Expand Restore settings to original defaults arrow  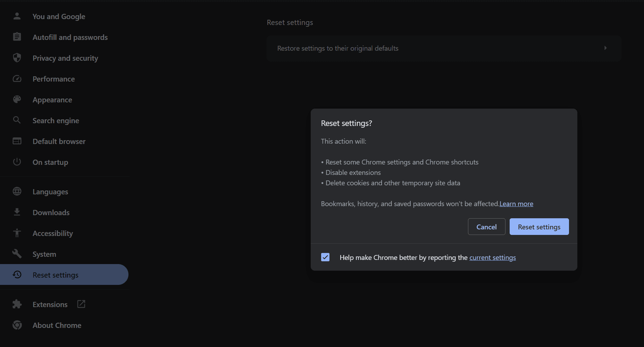pyautogui.click(x=605, y=48)
